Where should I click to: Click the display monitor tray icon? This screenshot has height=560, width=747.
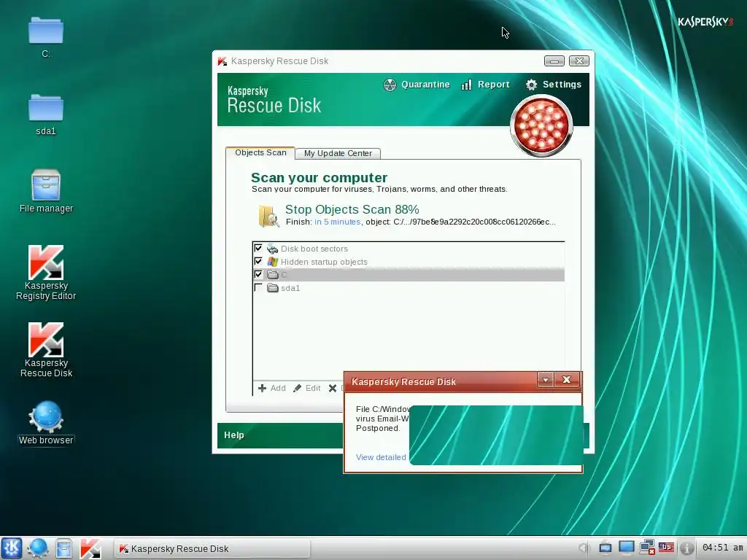click(626, 548)
